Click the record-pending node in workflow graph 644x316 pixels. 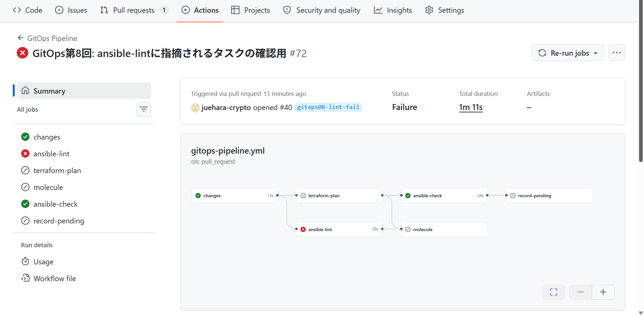[x=549, y=196]
